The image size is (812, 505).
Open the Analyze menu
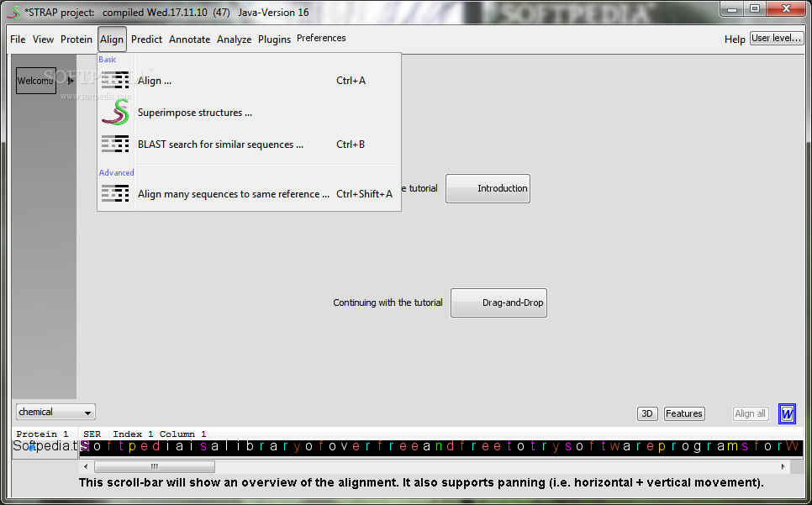tap(234, 39)
